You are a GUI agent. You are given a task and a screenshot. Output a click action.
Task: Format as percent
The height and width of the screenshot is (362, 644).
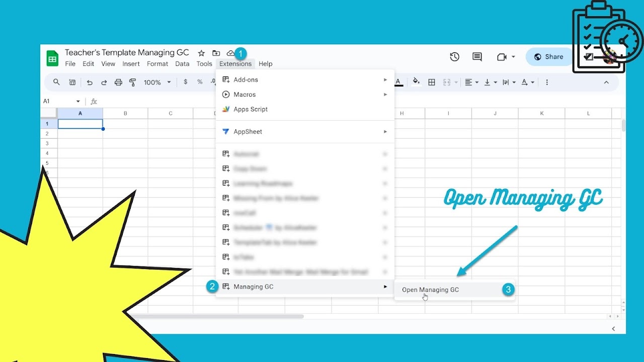coord(200,82)
